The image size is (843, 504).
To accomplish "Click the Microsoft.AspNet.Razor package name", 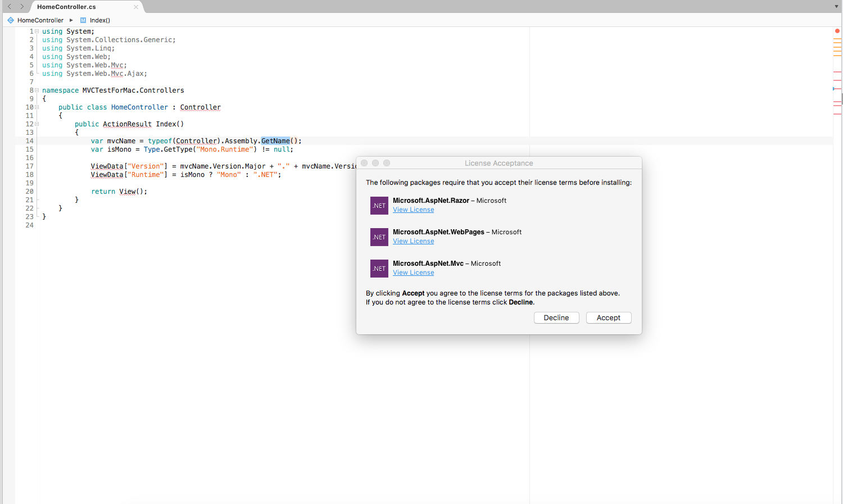I will 431,201.
